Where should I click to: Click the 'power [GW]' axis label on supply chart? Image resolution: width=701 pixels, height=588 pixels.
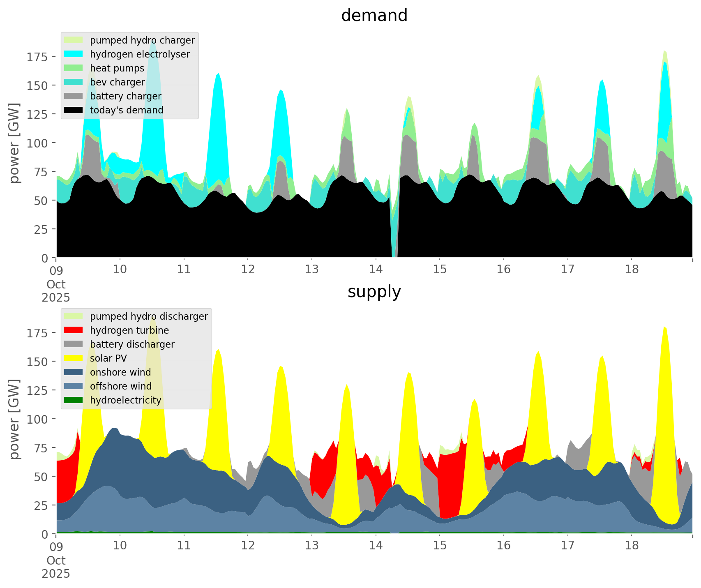tap(14, 419)
